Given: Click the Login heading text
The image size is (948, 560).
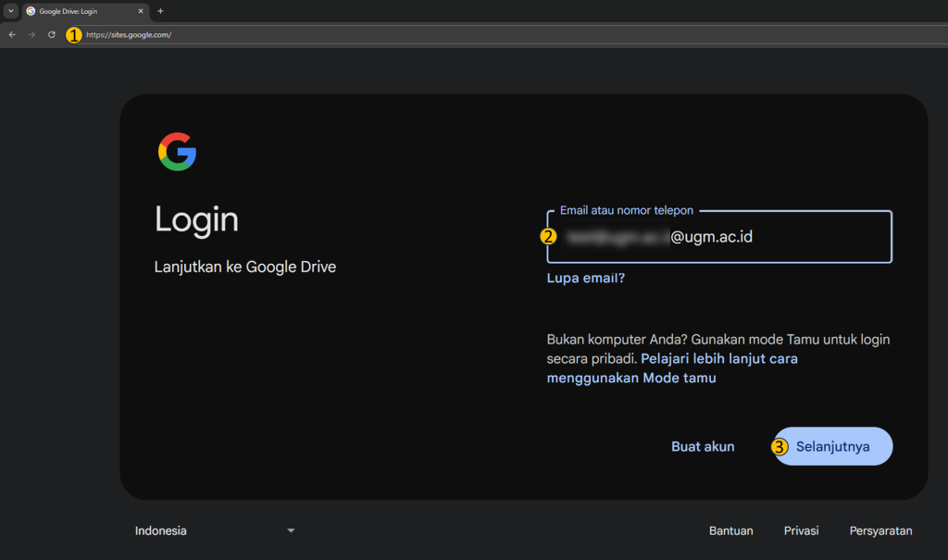Looking at the screenshot, I should [x=196, y=219].
